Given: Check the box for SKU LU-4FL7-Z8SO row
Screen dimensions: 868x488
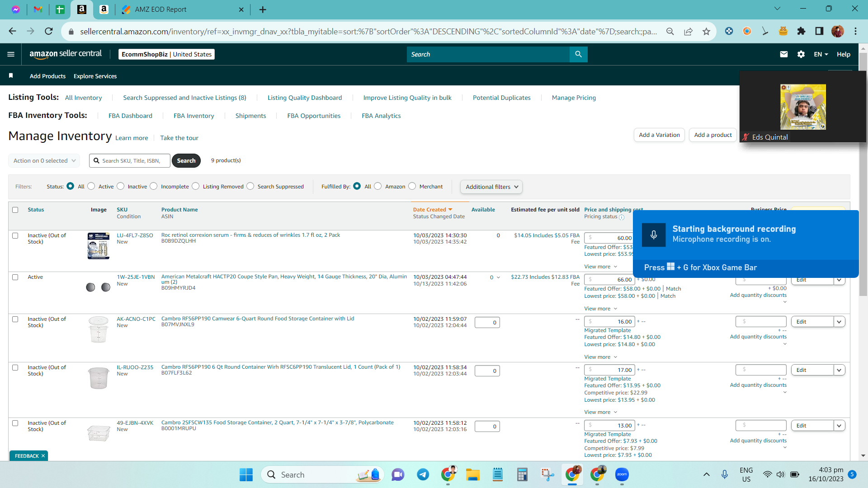Looking at the screenshot, I should click(x=15, y=235).
